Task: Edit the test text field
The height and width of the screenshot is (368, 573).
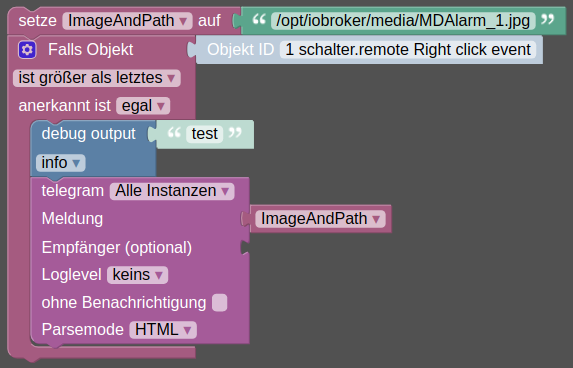Action: (205, 134)
